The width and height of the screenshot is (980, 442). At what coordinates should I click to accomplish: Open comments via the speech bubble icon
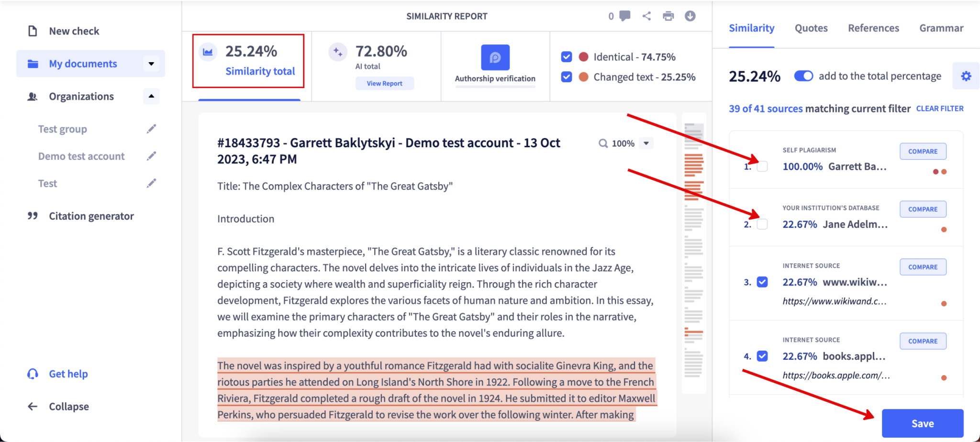624,16
